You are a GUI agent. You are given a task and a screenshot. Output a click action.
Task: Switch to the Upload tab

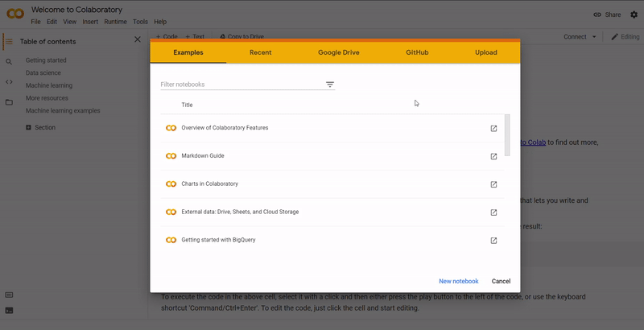486,52
